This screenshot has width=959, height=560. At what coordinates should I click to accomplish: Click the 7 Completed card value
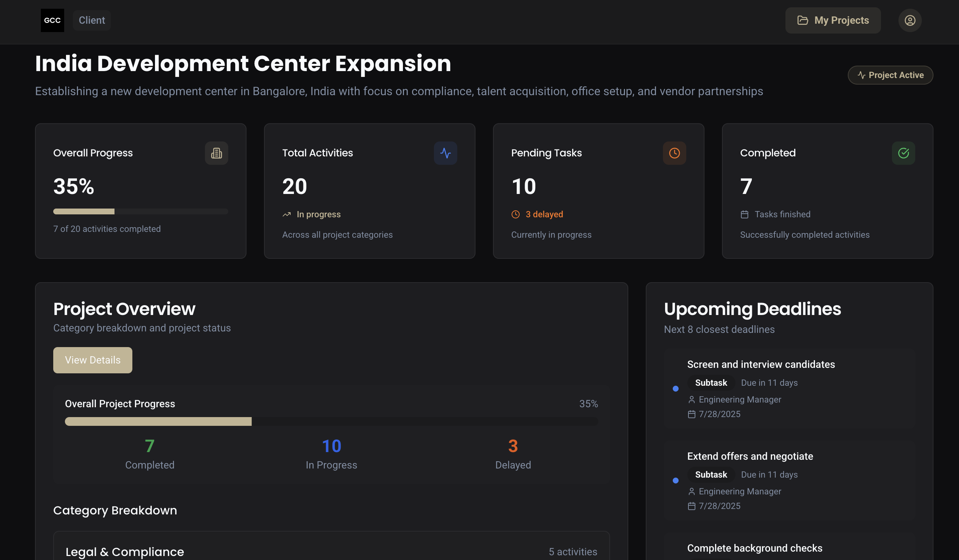tap(746, 186)
